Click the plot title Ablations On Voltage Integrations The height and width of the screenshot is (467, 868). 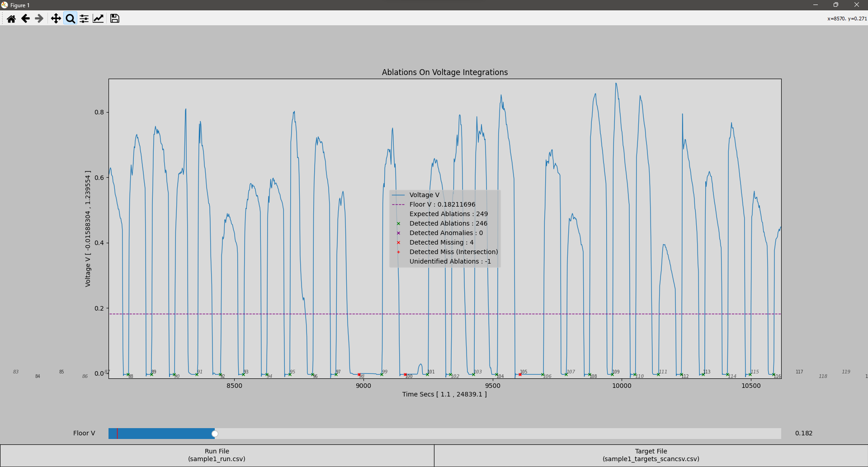pyautogui.click(x=445, y=72)
